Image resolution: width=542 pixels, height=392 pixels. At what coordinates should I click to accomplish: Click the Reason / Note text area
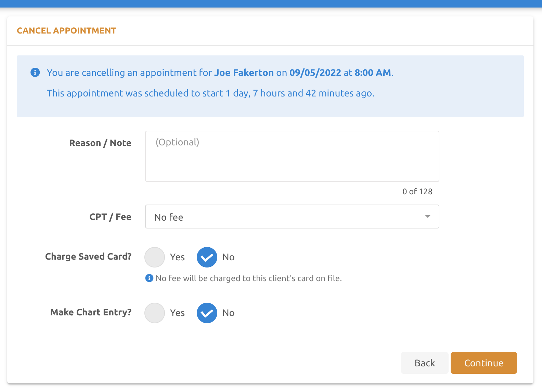pos(292,156)
